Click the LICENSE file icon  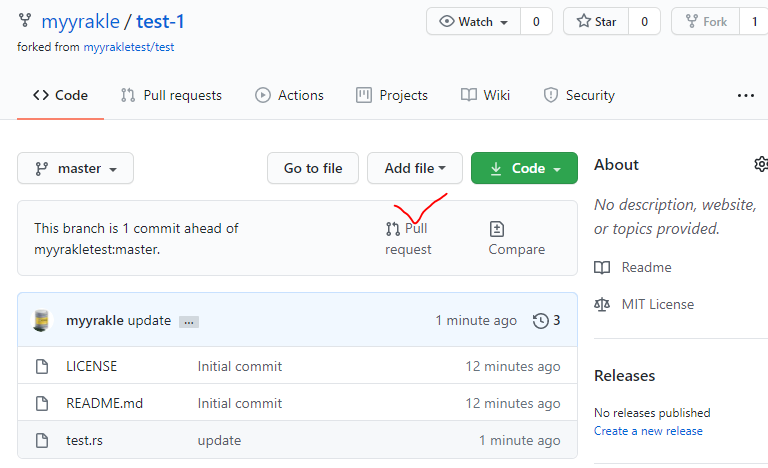click(42, 366)
